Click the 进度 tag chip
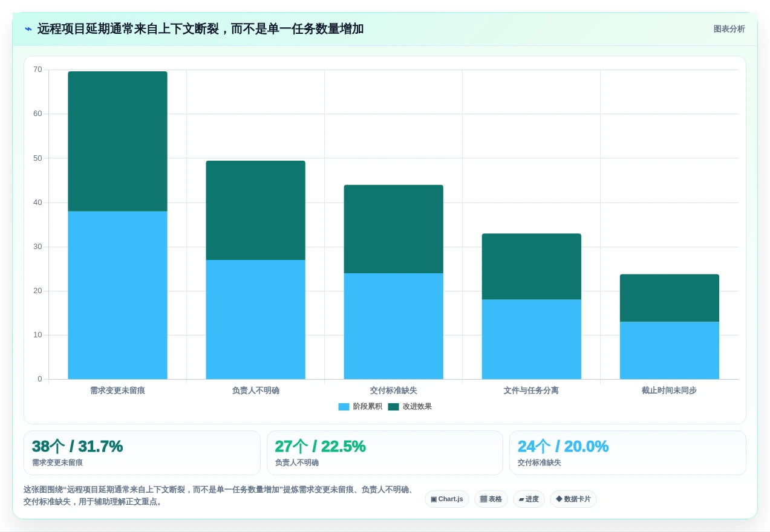The width and height of the screenshot is (770, 532). 529,499
